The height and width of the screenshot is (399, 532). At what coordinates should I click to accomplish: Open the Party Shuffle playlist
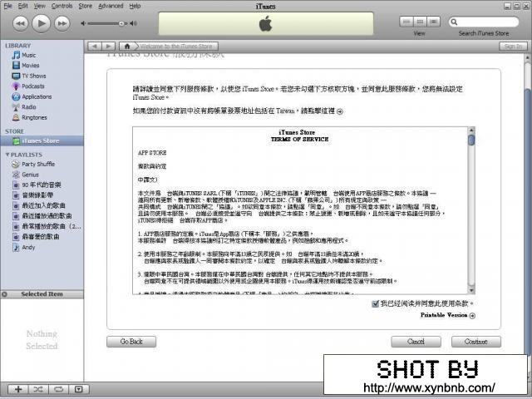[x=38, y=165]
